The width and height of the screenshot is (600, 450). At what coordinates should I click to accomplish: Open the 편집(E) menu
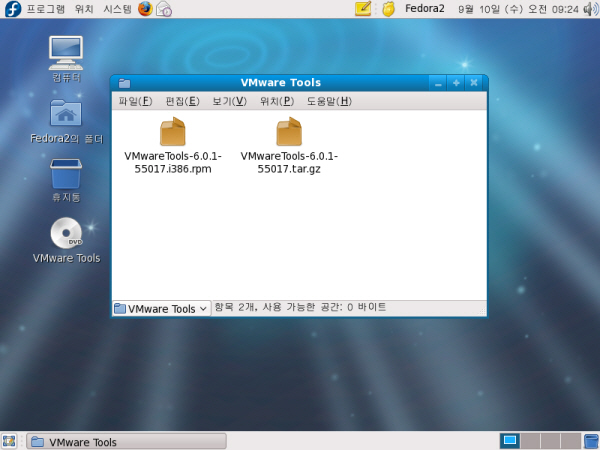click(183, 101)
